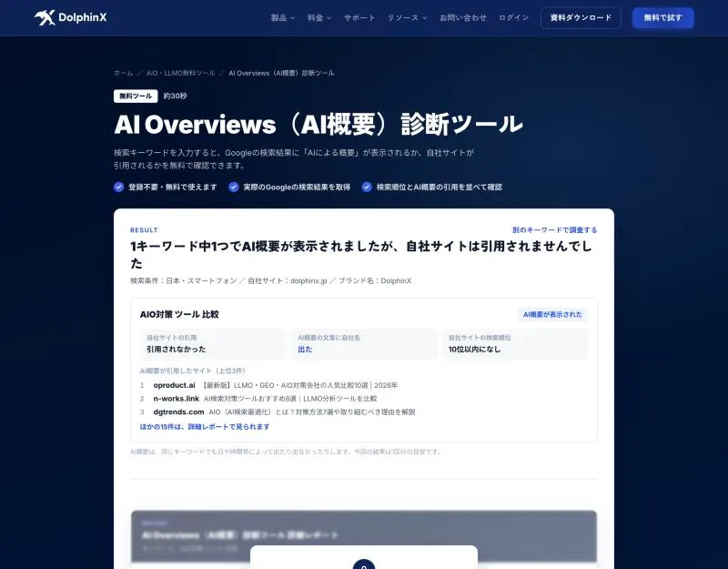This screenshot has height=569, width=728.
Task: Open AIO・LLMO無料ツール breadcrumb link
Action: [x=180, y=73]
